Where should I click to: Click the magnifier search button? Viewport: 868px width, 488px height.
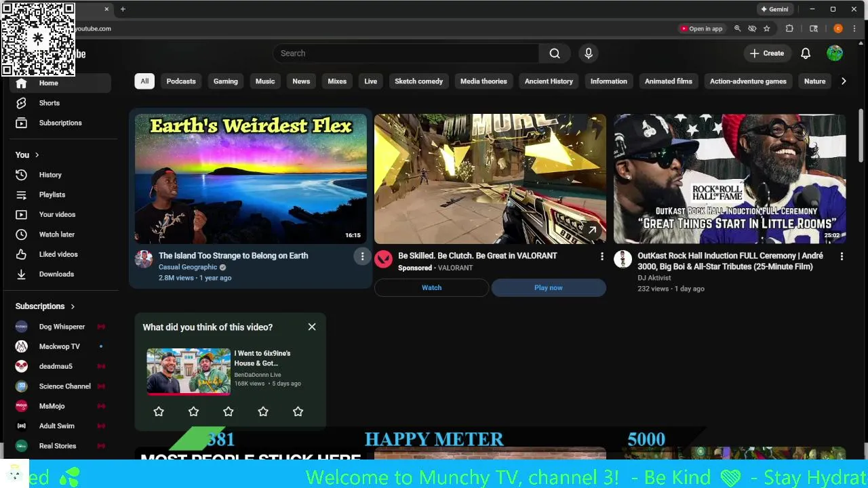tap(555, 54)
